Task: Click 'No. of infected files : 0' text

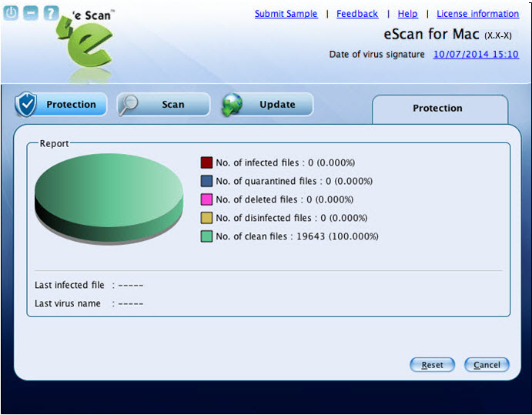Action: pyautogui.click(x=286, y=163)
